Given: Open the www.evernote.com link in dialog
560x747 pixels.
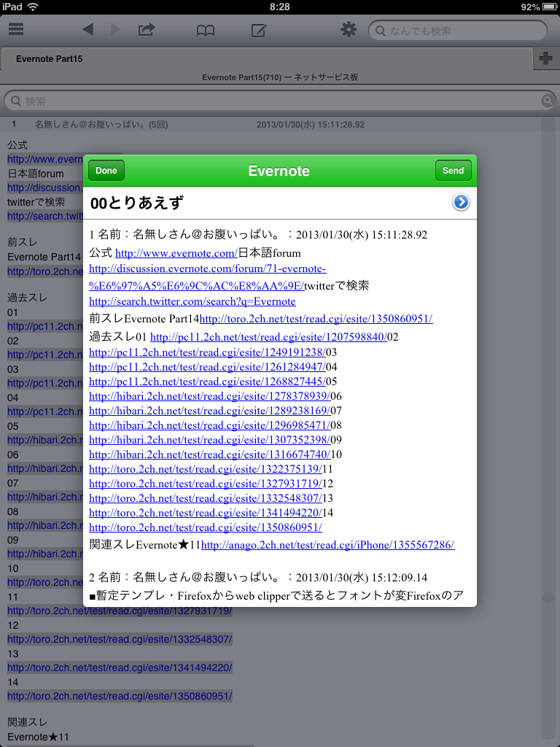Looking at the screenshot, I should point(176,252).
